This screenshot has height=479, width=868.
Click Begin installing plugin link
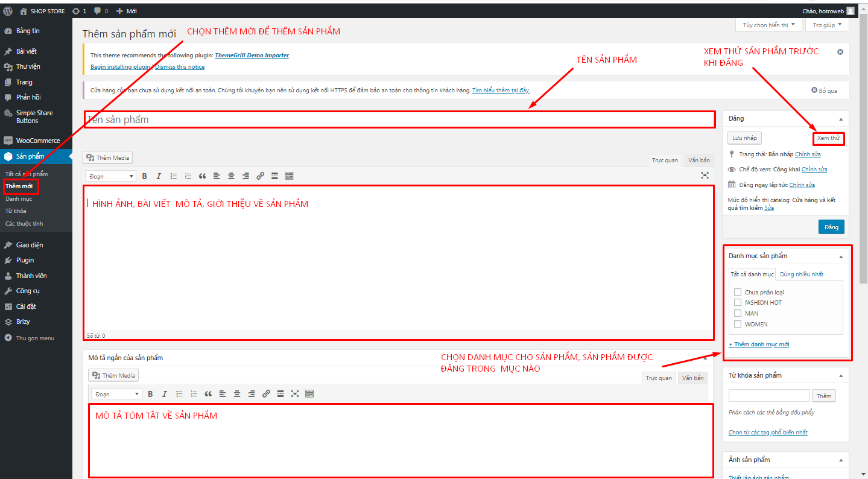click(121, 67)
